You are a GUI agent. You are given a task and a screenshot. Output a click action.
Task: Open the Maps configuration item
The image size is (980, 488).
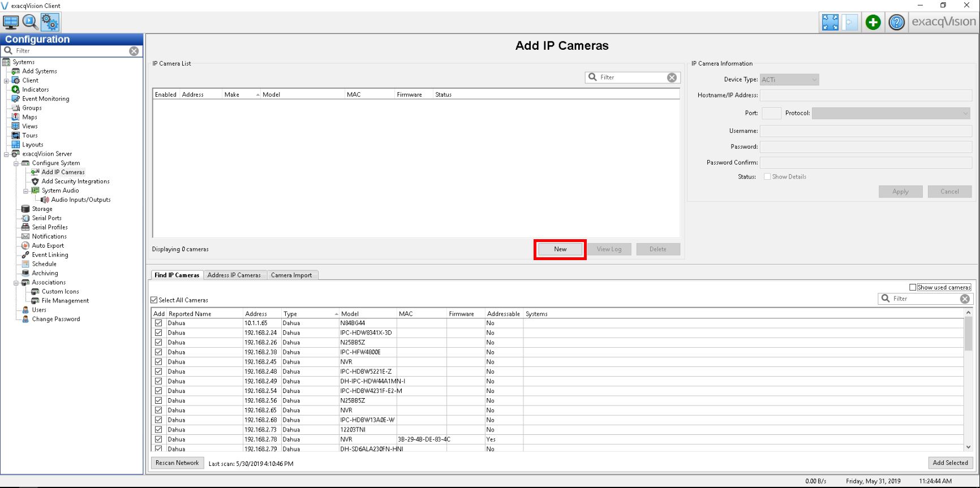29,117
